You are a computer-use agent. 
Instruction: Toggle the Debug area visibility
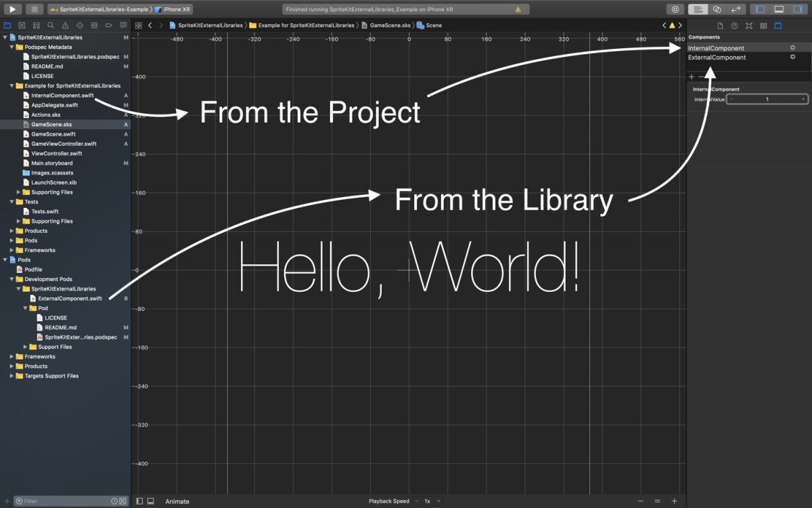780,9
